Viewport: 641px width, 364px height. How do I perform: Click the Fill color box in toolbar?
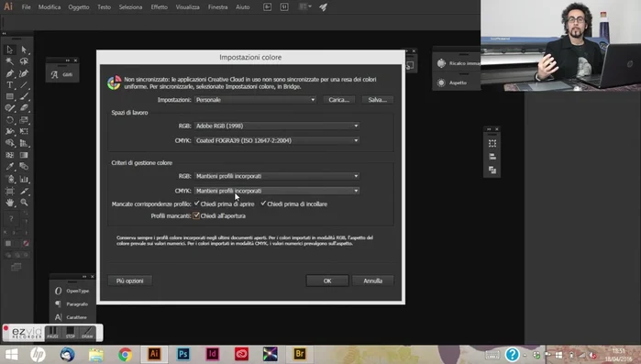(8, 243)
